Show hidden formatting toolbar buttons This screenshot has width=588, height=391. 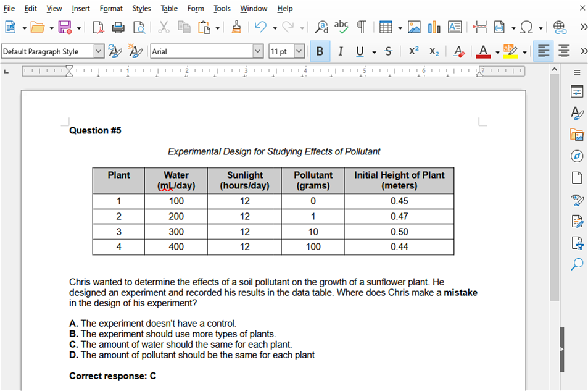point(583,51)
